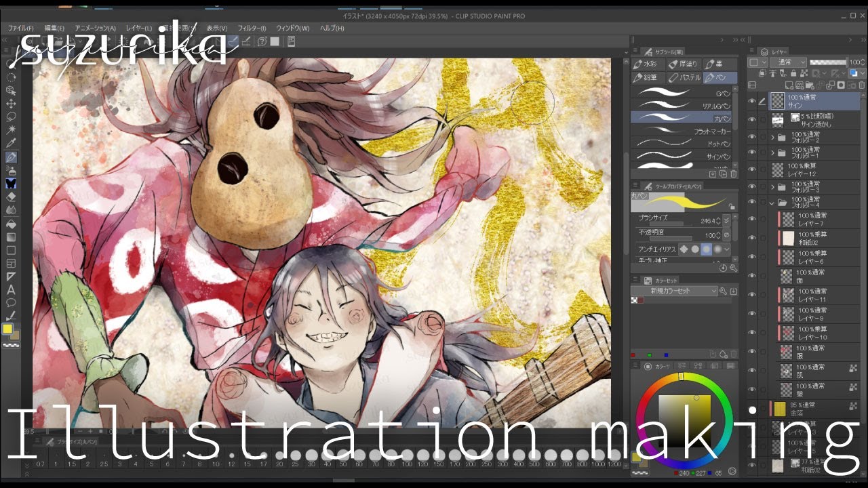Collapse フォルダー4 in layer list

point(772,203)
